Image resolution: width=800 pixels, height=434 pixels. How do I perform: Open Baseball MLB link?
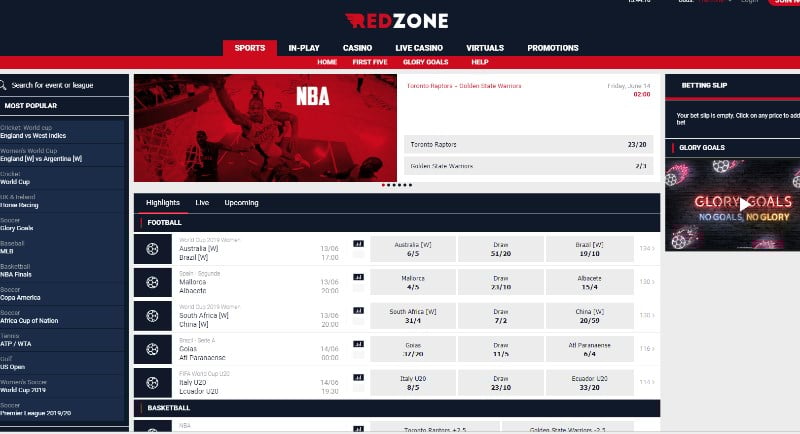coord(62,247)
